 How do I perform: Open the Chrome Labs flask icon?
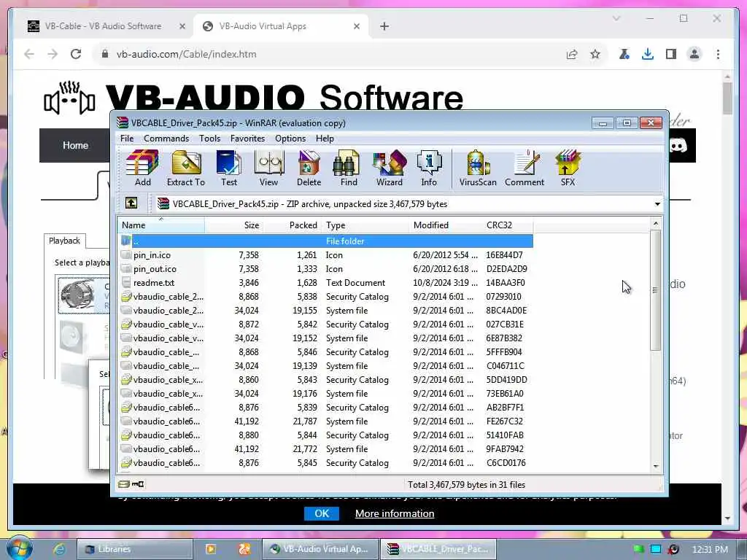click(x=624, y=54)
